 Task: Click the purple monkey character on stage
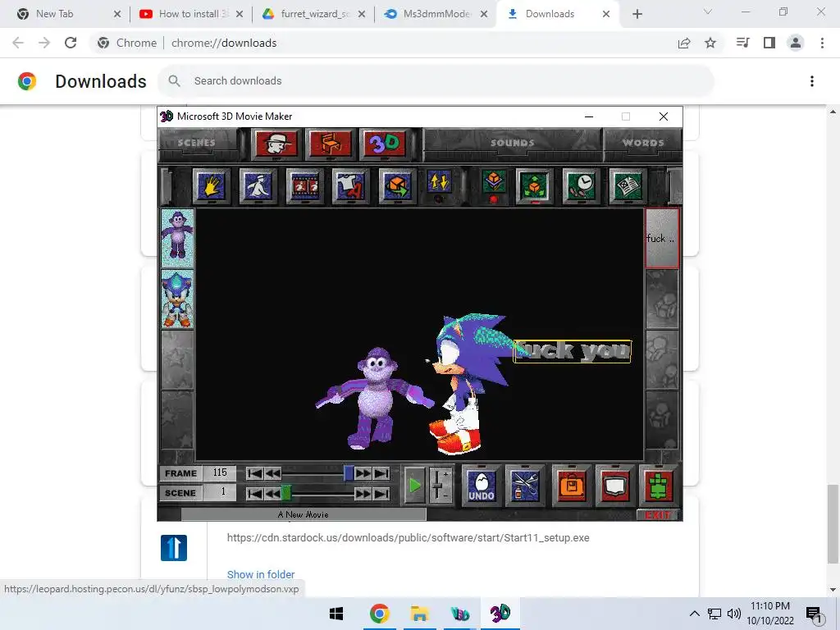(x=375, y=398)
